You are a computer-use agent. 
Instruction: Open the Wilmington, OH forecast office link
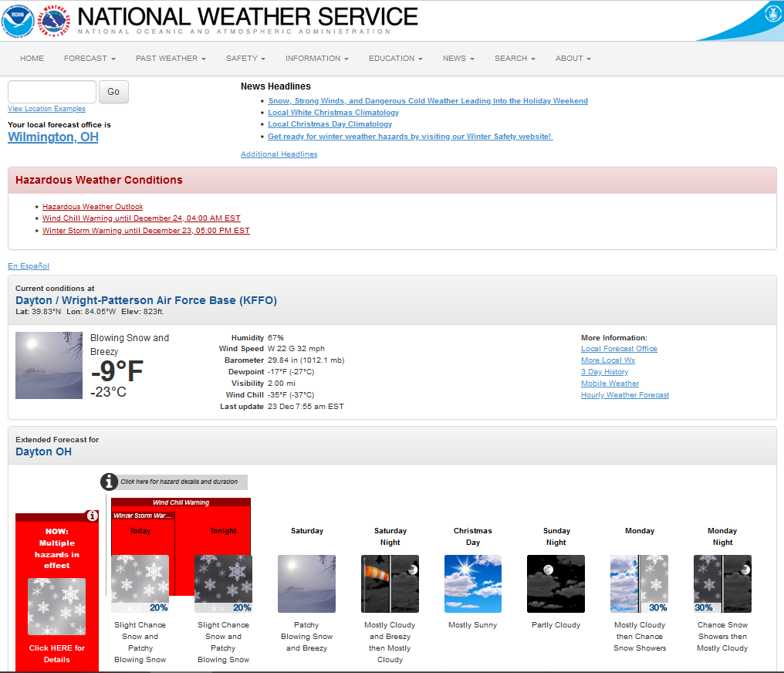(53, 137)
